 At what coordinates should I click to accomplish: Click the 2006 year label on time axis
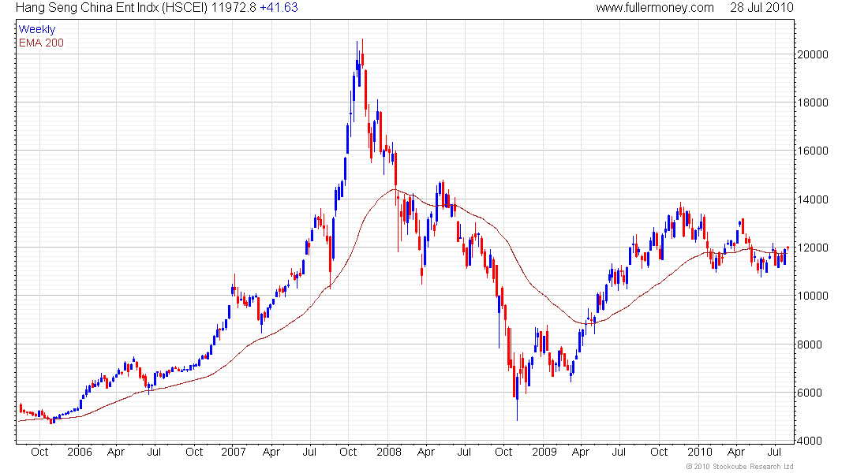(79, 452)
